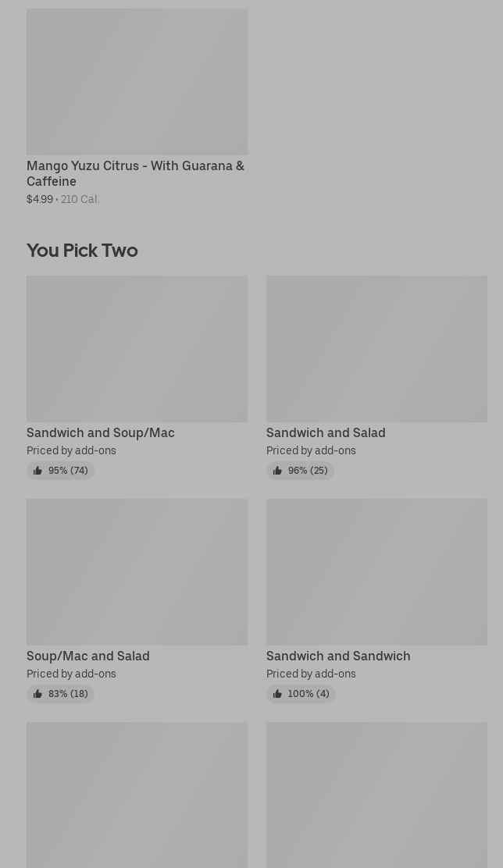The image size is (503, 868).
Task: Click 'Priced by add-ons' under Soup/Mac and Salad
Action: 71,674
